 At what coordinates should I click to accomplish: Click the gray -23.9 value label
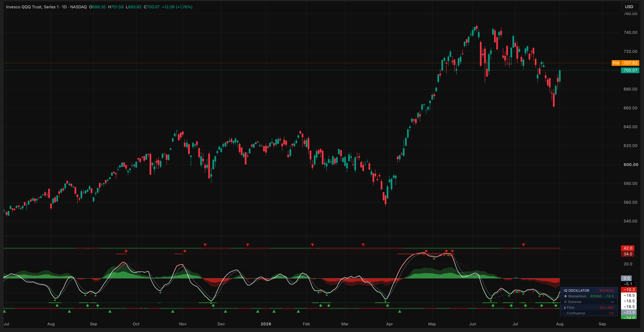629,312
